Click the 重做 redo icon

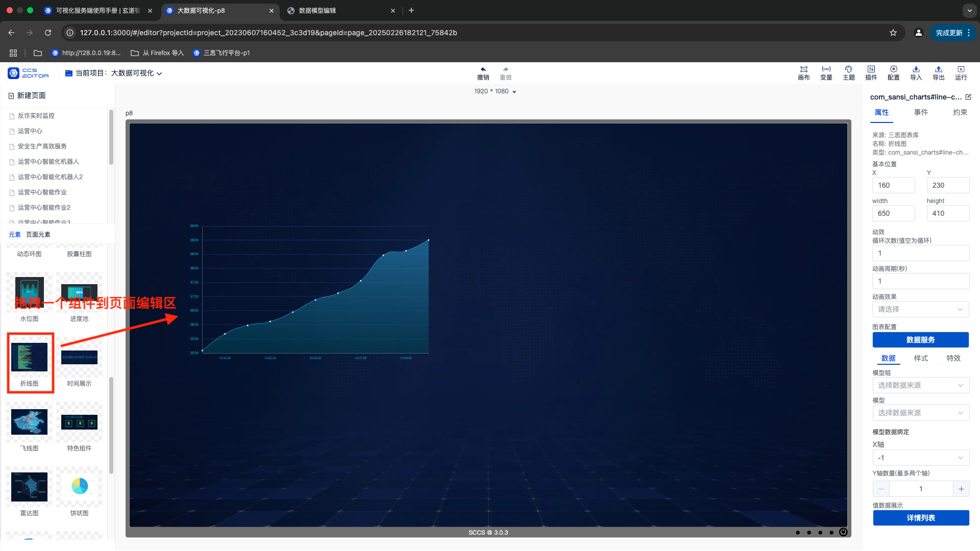point(505,69)
